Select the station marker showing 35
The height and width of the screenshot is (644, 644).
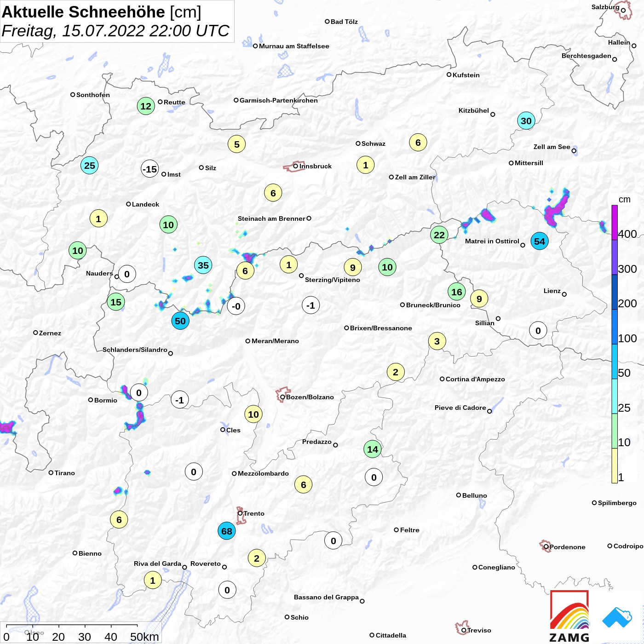(203, 265)
